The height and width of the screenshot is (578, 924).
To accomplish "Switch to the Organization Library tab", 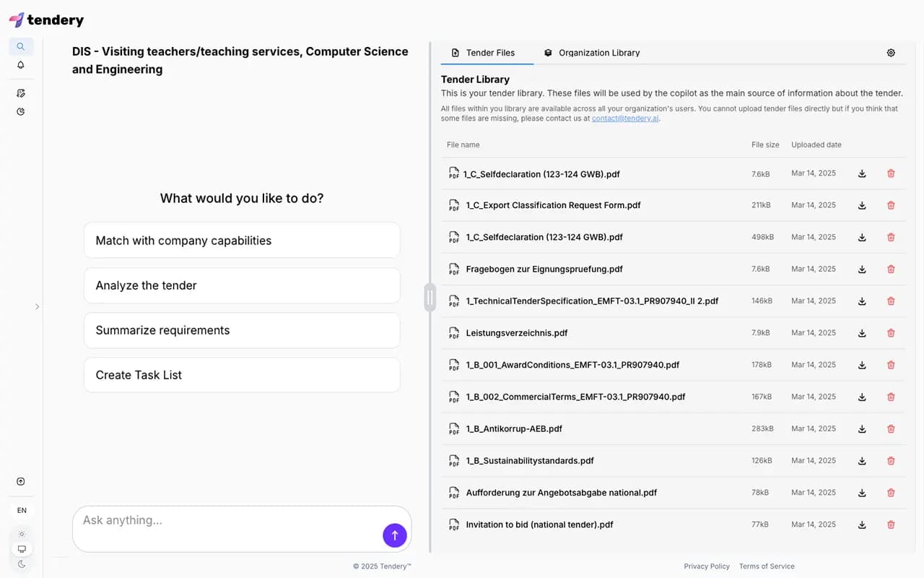I will 592,52.
